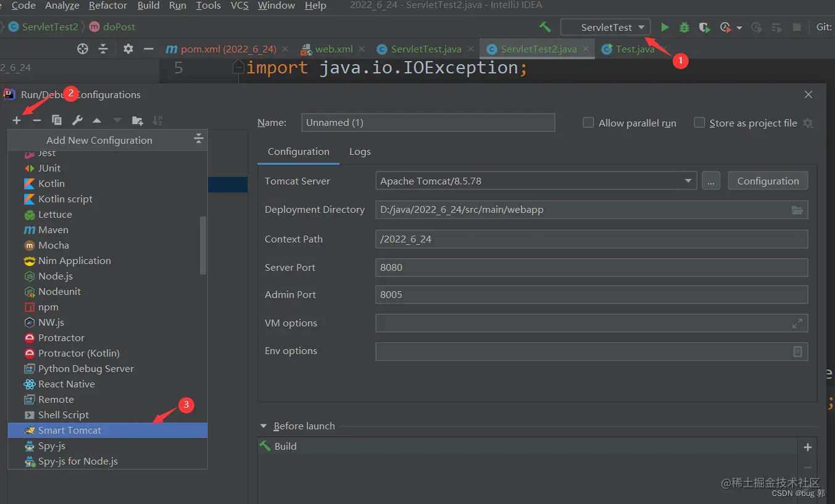Image resolution: width=835 pixels, height=504 pixels.
Task: Click the Add New Configuration plus icon
Action: pyautogui.click(x=17, y=120)
